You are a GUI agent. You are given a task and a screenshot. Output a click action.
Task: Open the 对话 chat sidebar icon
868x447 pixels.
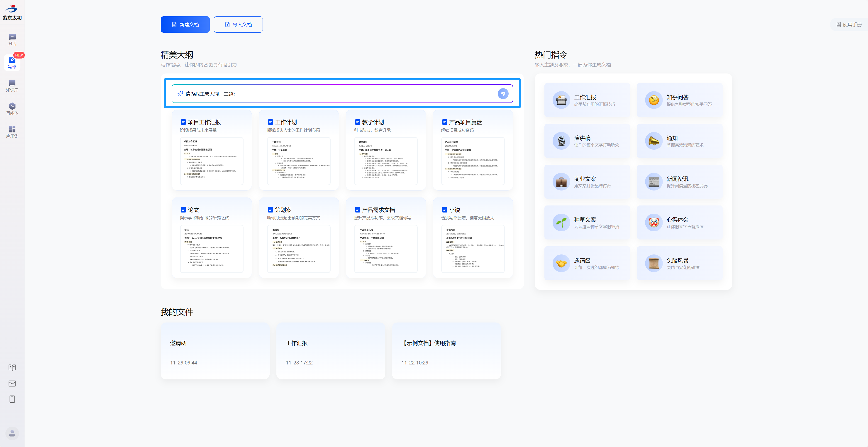[x=12, y=39]
